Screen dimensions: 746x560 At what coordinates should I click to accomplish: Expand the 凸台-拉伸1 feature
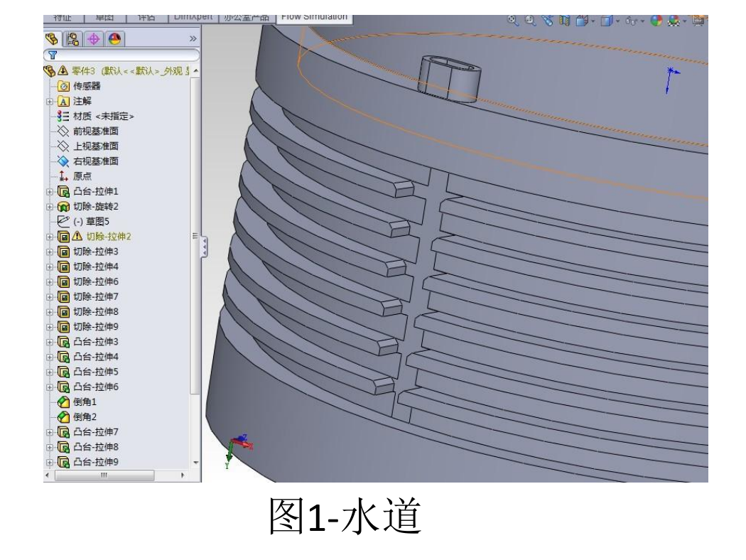[50, 192]
